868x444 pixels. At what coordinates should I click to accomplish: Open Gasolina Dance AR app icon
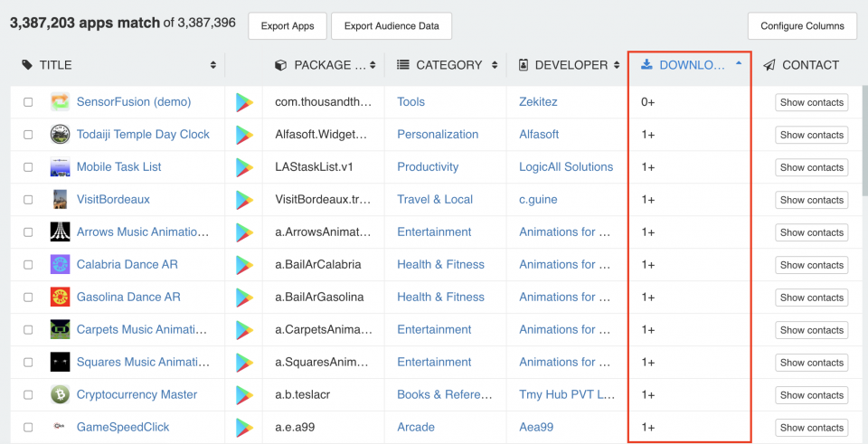[60, 298]
